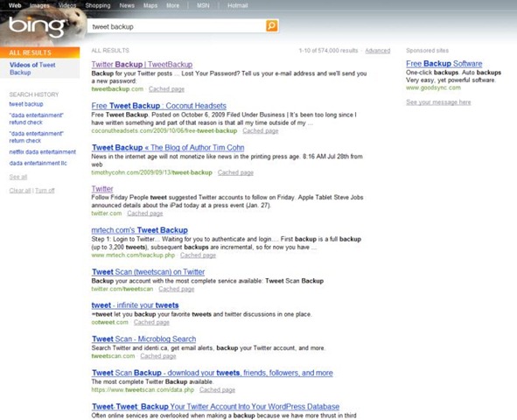Click See all under search history
This screenshot has width=517, height=420.
pos(18,177)
